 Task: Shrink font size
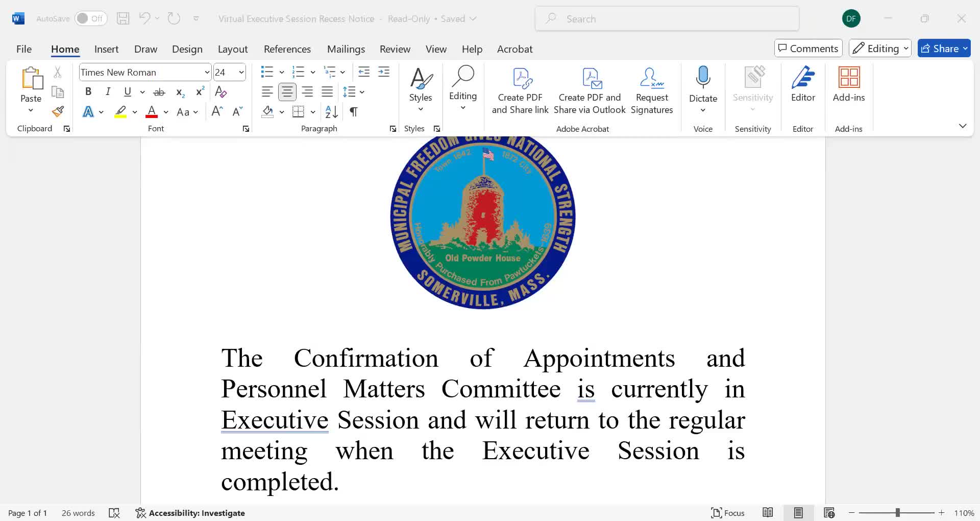point(237,111)
